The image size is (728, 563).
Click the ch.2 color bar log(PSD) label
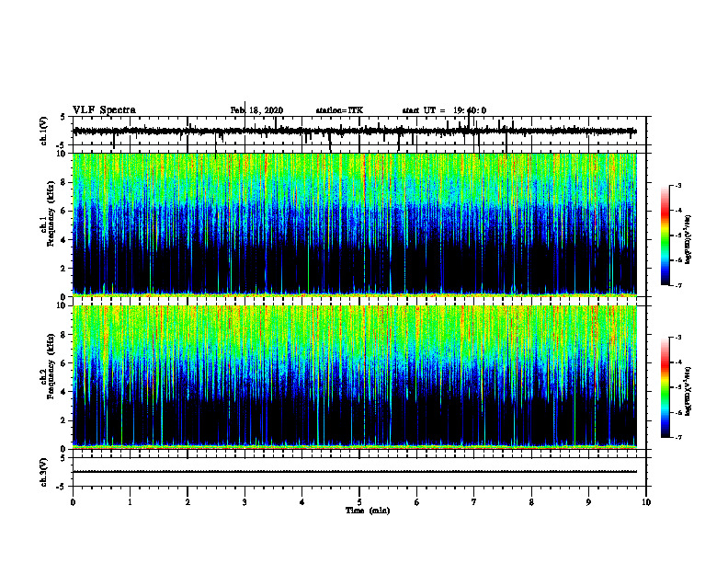[688, 391]
